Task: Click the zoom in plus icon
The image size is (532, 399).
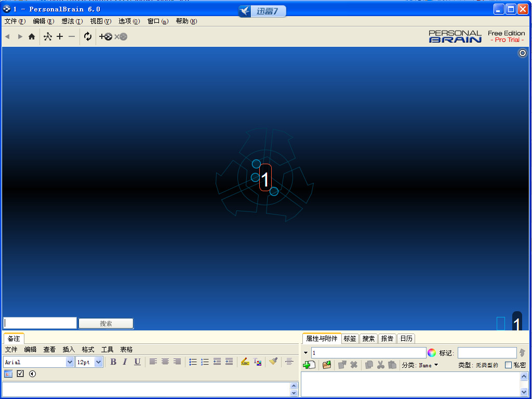Action: (59, 36)
